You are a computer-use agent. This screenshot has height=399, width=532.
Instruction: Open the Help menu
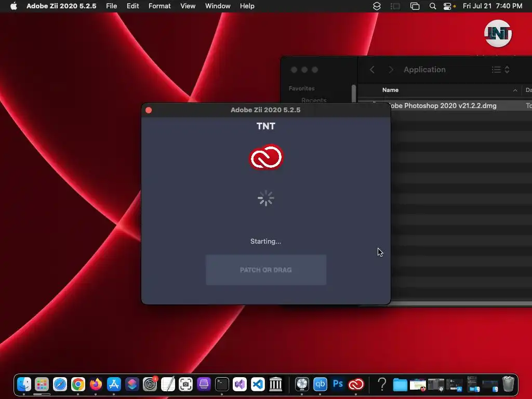(x=247, y=6)
